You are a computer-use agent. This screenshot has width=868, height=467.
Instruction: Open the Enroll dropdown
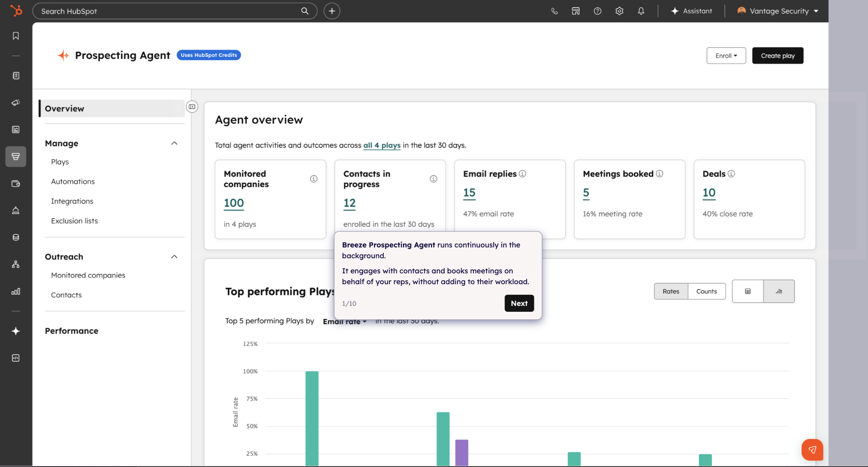(x=726, y=56)
